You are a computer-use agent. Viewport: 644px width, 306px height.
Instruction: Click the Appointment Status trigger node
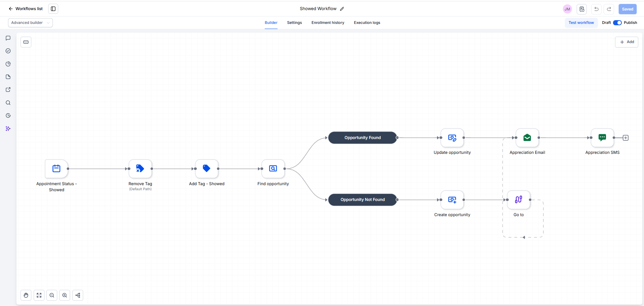57,169
